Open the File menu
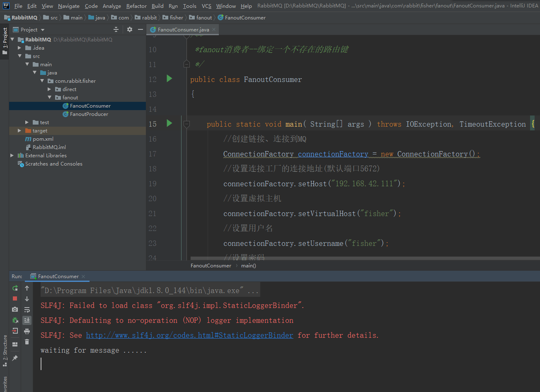The image size is (540, 392). pyautogui.click(x=18, y=6)
